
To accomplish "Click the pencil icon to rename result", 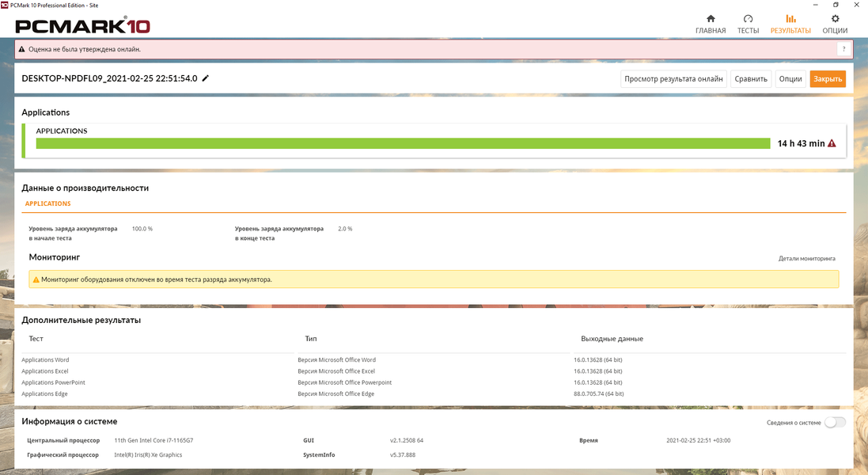I will pos(206,78).
